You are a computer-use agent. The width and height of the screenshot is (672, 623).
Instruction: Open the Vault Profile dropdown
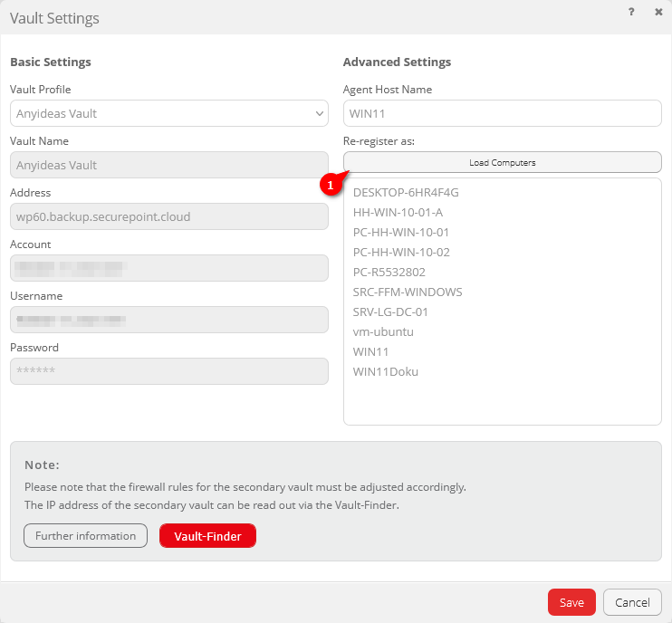tap(168, 113)
